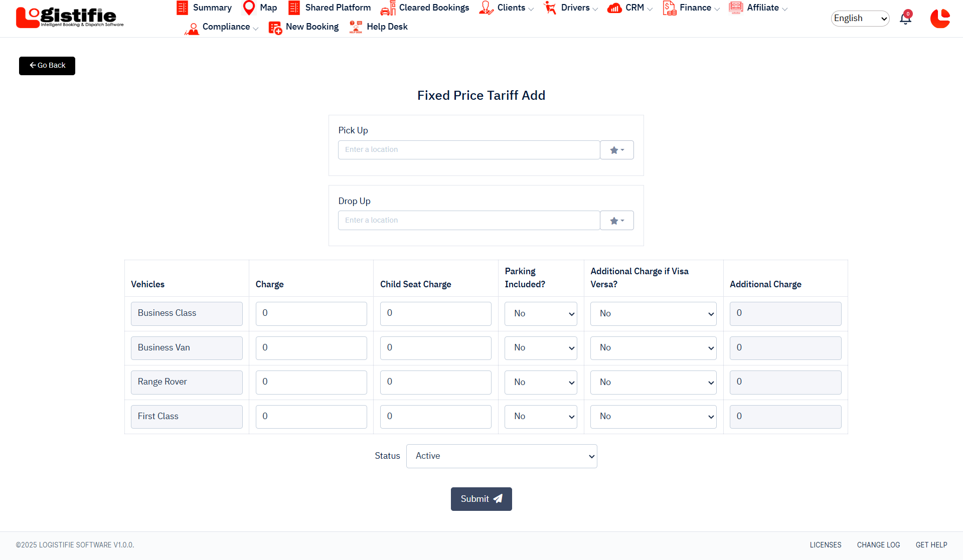Click the Pick Up location field
Image resolution: width=963 pixels, height=560 pixels.
click(468, 150)
